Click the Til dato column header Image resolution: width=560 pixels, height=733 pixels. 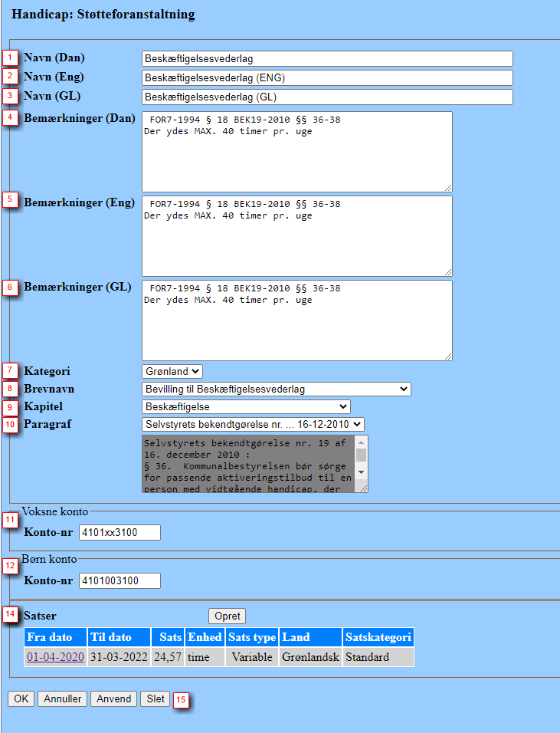(x=119, y=638)
